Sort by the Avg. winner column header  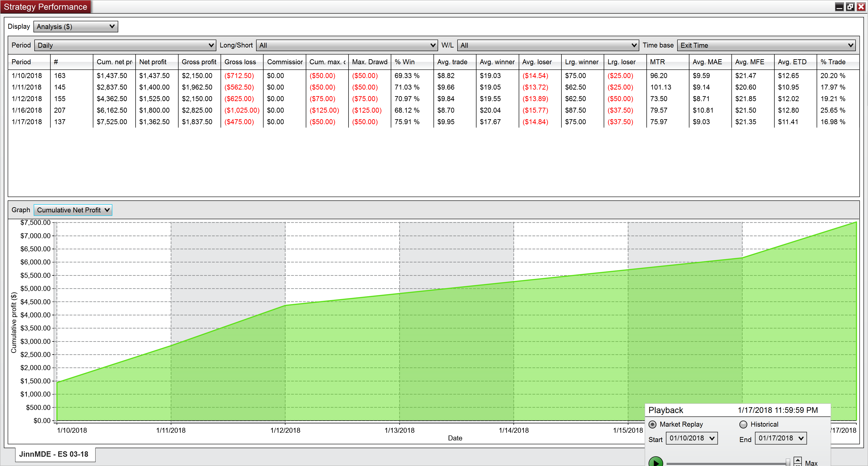pyautogui.click(x=497, y=62)
